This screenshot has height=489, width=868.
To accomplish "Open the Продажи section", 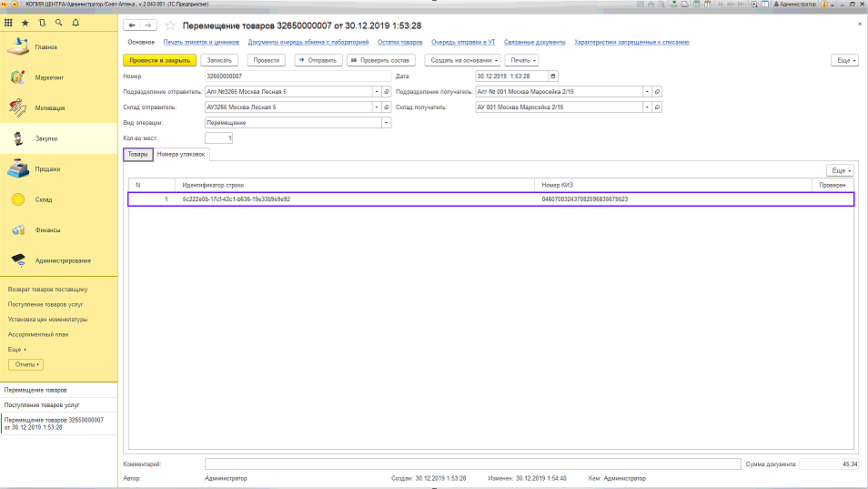I will (x=47, y=168).
